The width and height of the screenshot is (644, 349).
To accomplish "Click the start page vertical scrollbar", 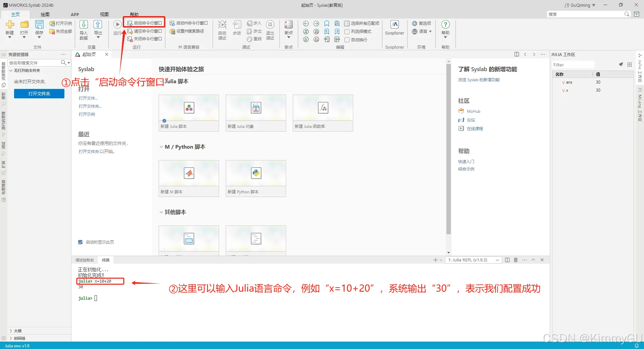I will 448,149.
